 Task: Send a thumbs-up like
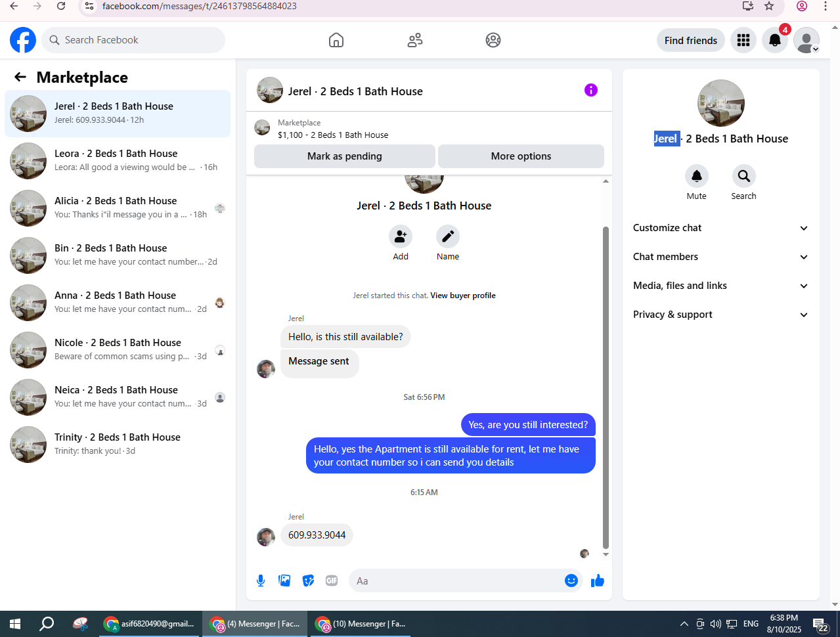click(x=598, y=581)
